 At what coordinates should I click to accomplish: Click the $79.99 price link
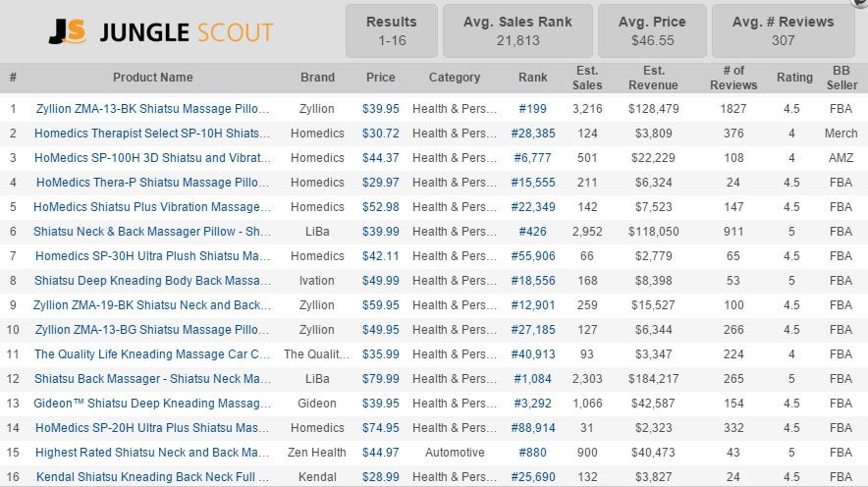pyautogui.click(x=381, y=379)
